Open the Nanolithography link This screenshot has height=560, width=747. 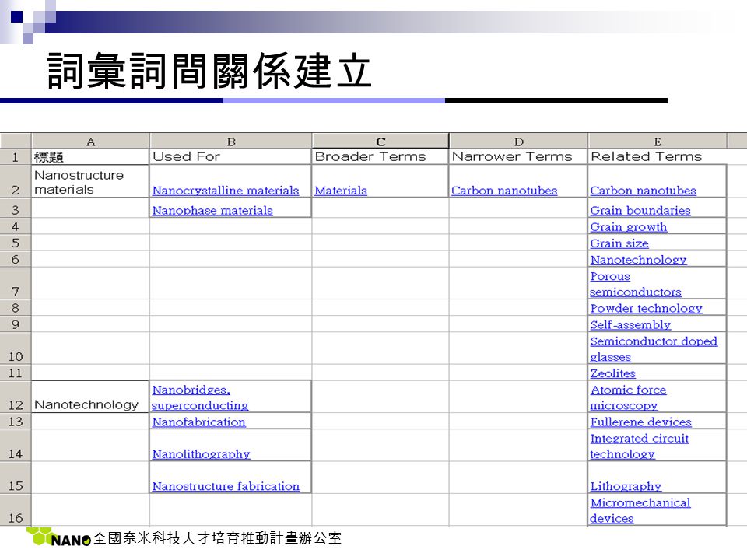(x=201, y=454)
